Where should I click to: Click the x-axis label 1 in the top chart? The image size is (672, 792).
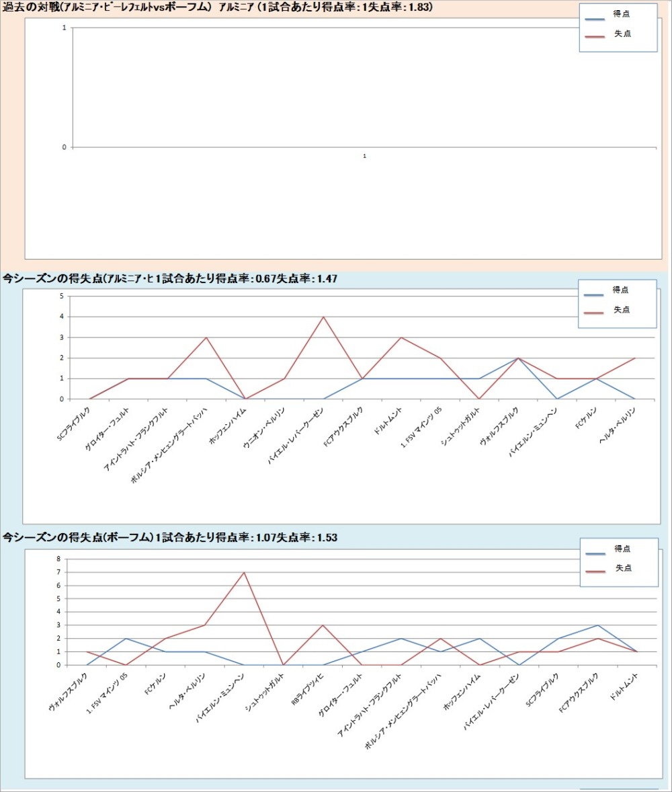[364, 156]
